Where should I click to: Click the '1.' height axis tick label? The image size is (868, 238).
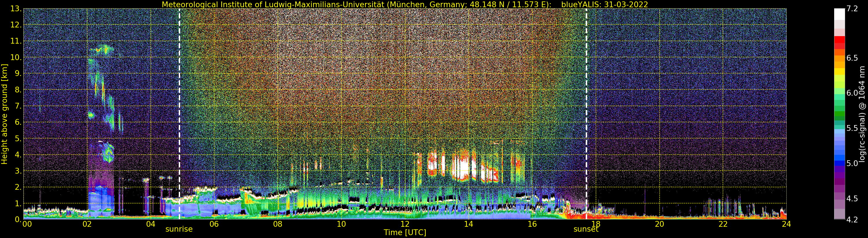point(18,203)
